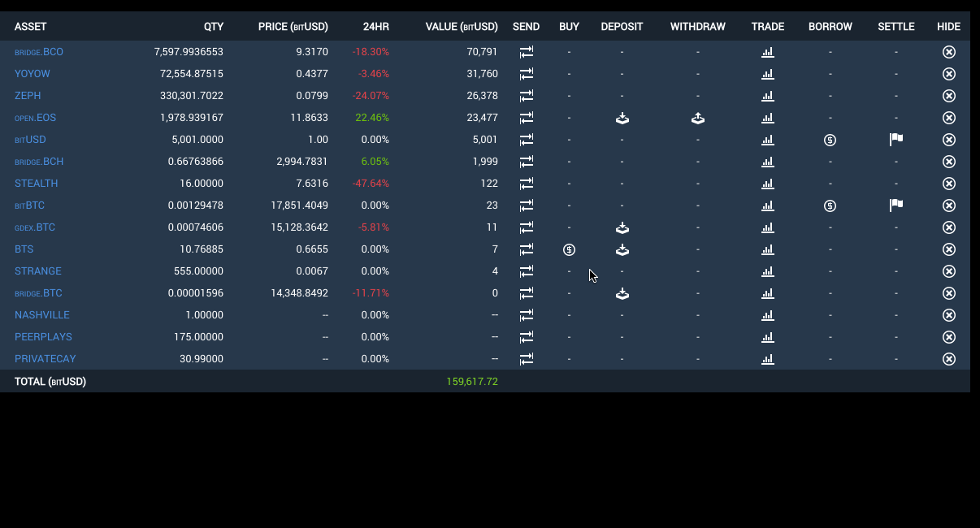Borrow bitUSD with the dollar icon

coord(830,140)
